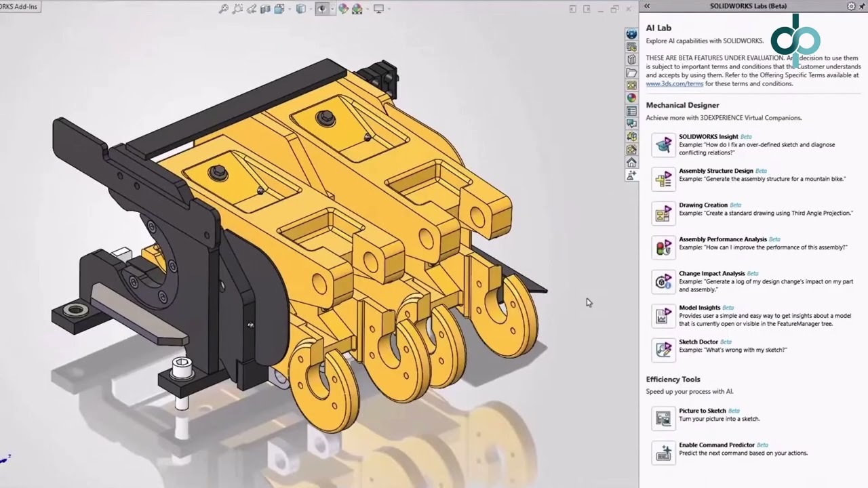868x488 pixels.
Task: Click the Apply Scene icon
Action: coord(357,8)
